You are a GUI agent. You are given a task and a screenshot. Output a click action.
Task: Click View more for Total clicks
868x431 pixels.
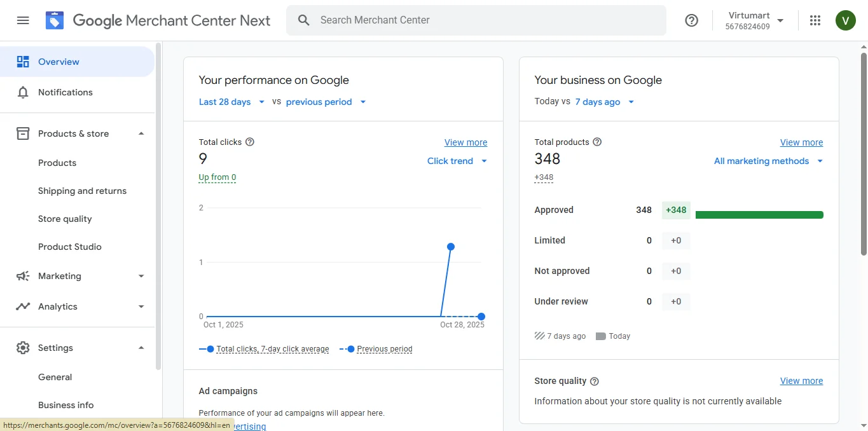465,142
